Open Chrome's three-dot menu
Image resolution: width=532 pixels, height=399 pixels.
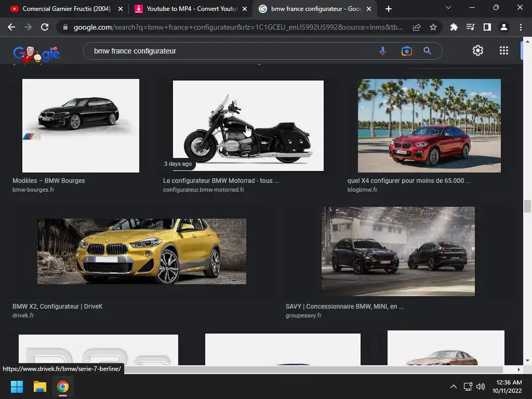click(521, 27)
